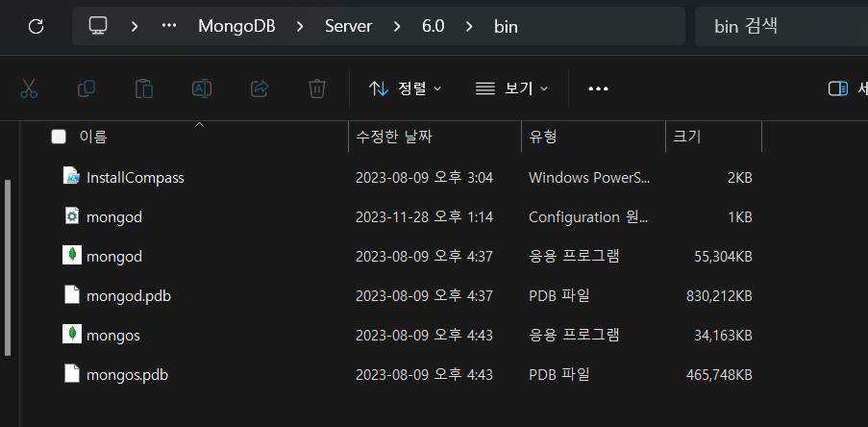Select the mongod configuration file name
The image size is (868, 427).
[x=114, y=217]
